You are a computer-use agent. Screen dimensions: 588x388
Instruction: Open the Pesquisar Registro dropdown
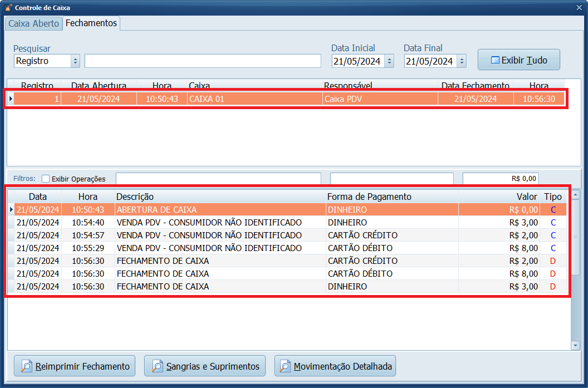tap(76, 61)
